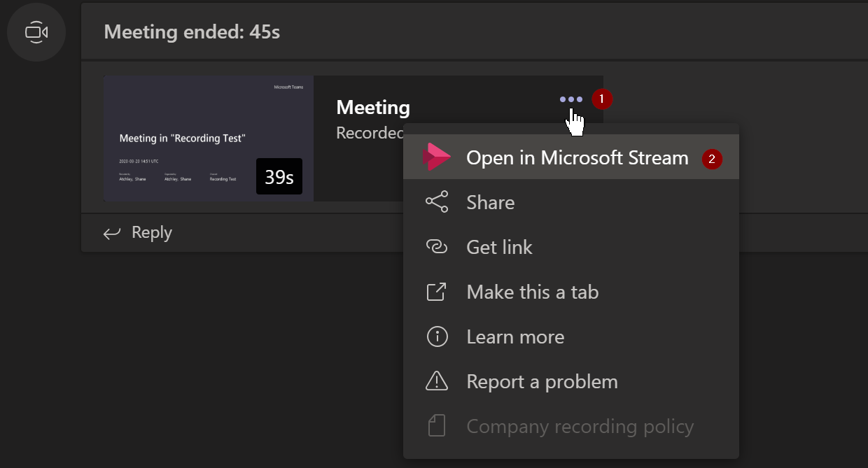The image size is (868, 468).
Task: Click the Microsoft Stream logo icon
Action: tap(437, 157)
